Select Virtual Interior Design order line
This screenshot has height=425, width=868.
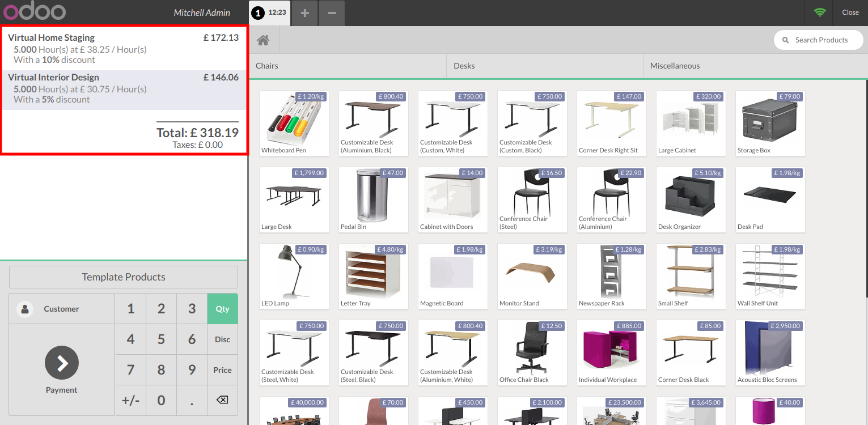tap(124, 90)
